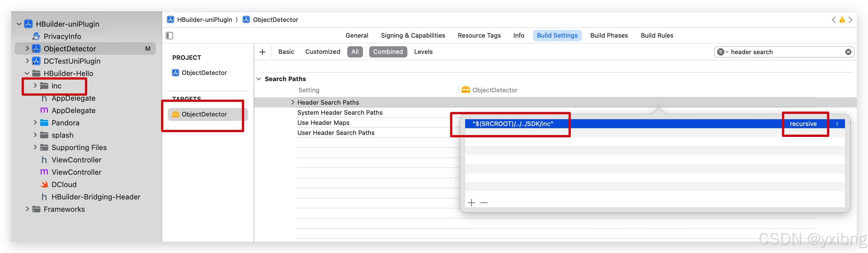Click the Swift icon beside DCloud
The image size is (868, 253).
coord(44,185)
